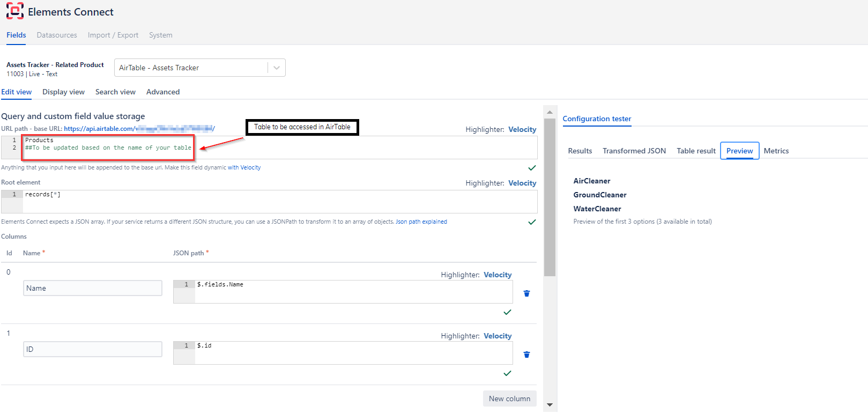The image size is (868, 413).
Task: Change the Root element Highlighter Velocity option
Action: pos(522,183)
